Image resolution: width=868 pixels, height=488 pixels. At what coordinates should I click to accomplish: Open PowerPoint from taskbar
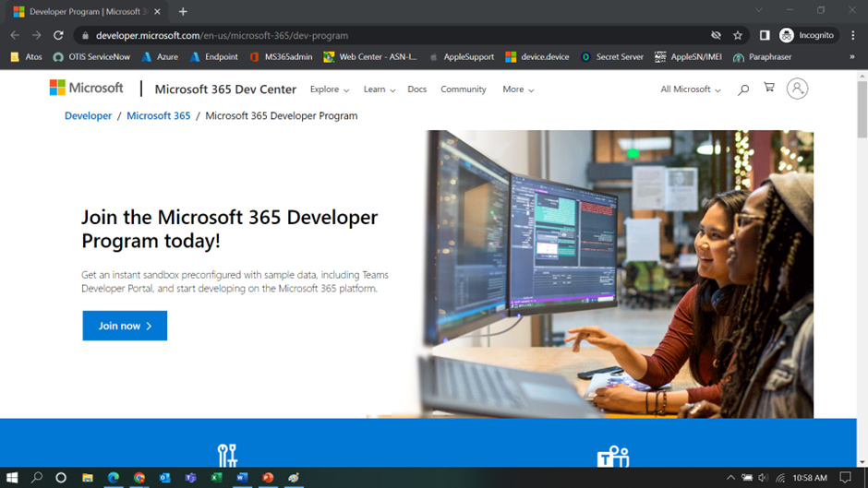click(268, 478)
